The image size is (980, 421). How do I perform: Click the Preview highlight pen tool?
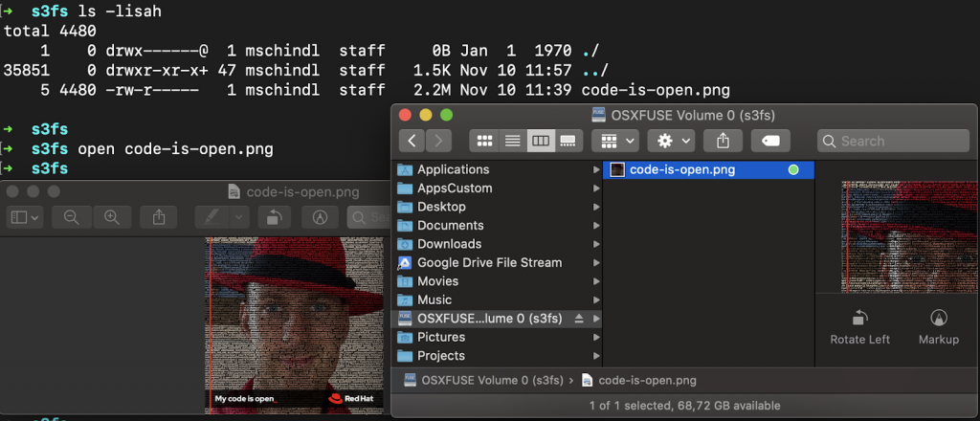212,217
